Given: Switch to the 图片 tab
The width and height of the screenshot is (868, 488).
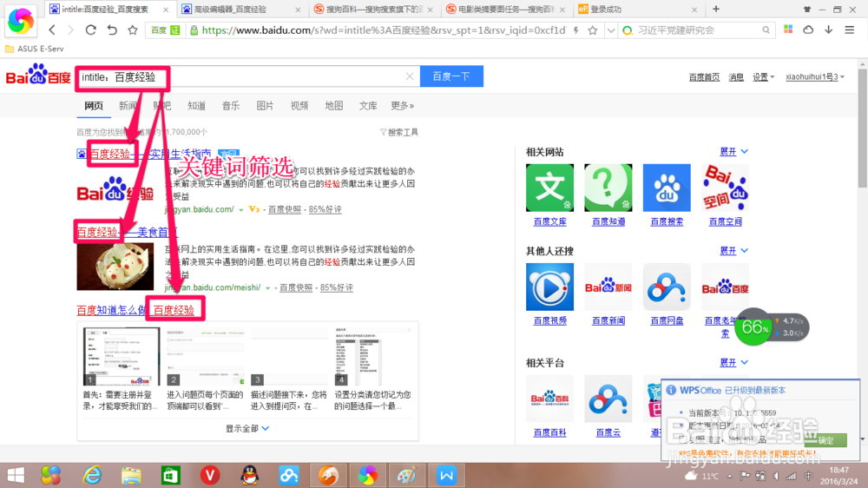Looking at the screenshot, I should [265, 106].
